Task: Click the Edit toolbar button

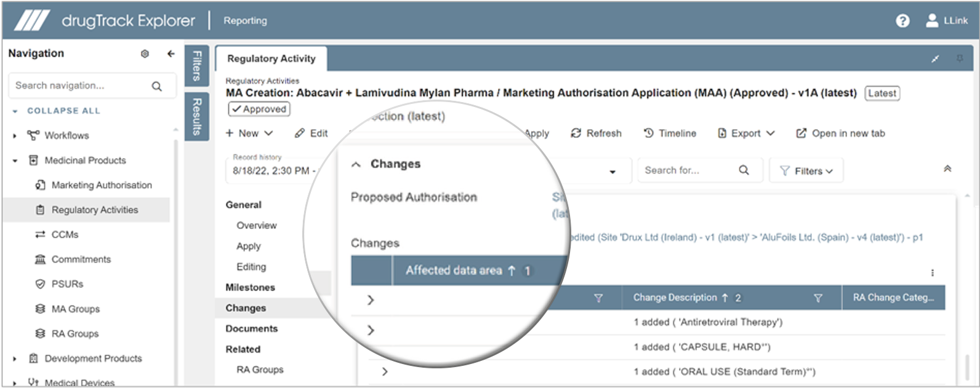Action: 311,133
